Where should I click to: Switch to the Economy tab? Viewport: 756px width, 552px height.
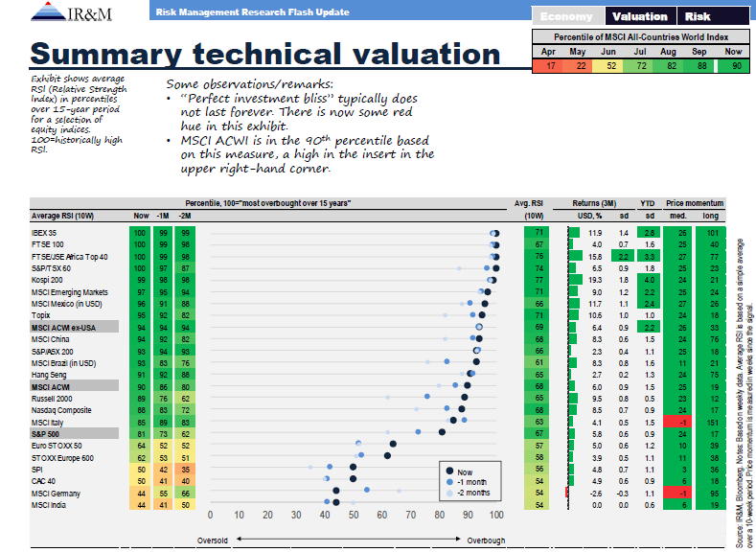(x=567, y=16)
